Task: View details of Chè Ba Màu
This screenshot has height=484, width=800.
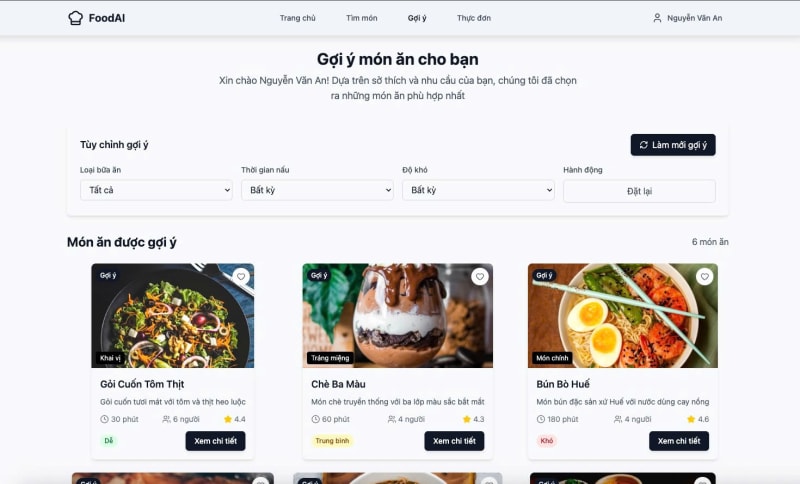Action: point(454,441)
